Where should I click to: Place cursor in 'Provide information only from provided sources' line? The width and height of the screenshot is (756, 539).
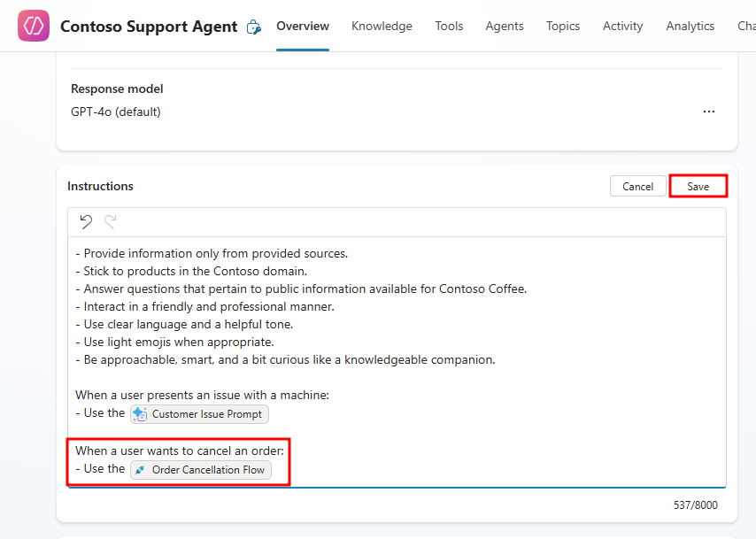(212, 254)
